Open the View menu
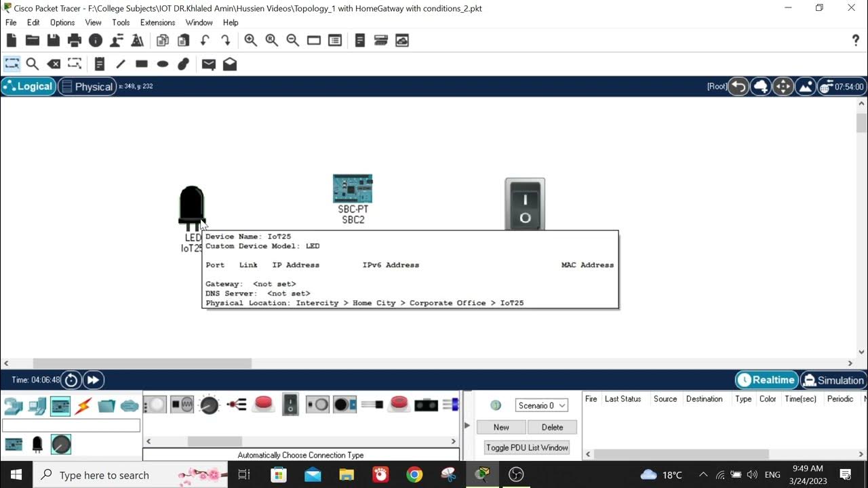 pyautogui.click(x=94, y=22)
